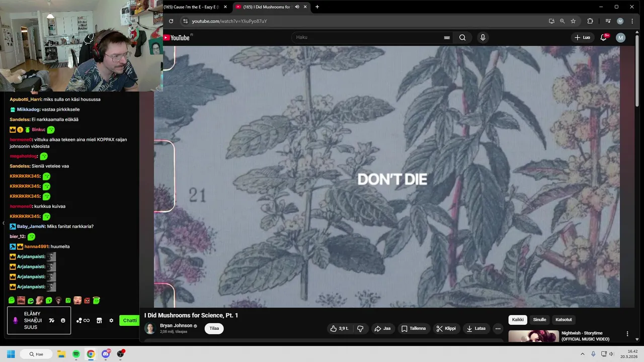Open options menu for Nightwish video

[x=627, y=333]
